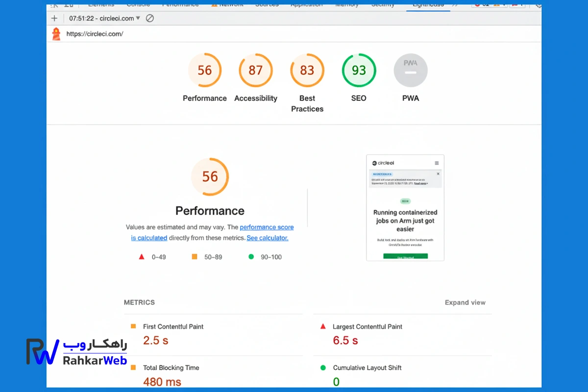
Task: Click the red triangle beside Largest Contentful Paint
Action: pos(323,326)
